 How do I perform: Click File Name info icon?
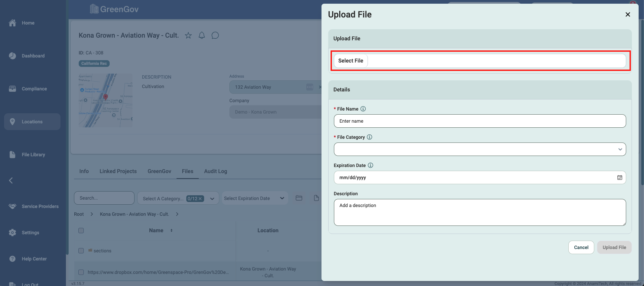pos(363,109)
